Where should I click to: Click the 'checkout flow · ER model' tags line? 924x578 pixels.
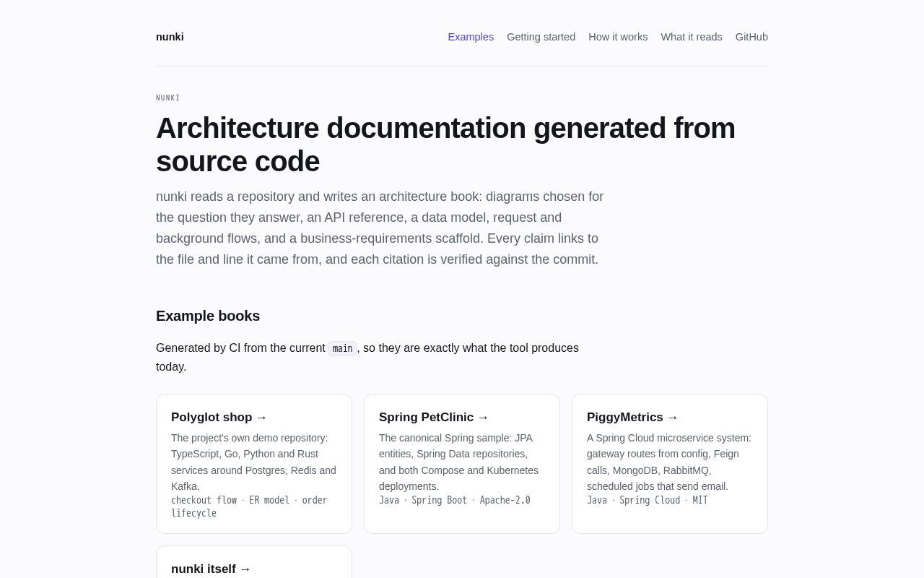click(x=249, y=506)
